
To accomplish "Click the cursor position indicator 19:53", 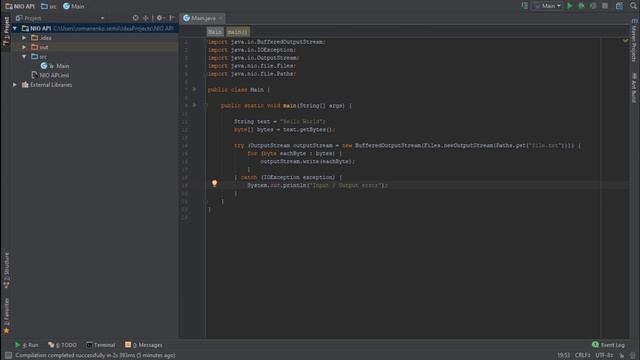I will (564, 356).
